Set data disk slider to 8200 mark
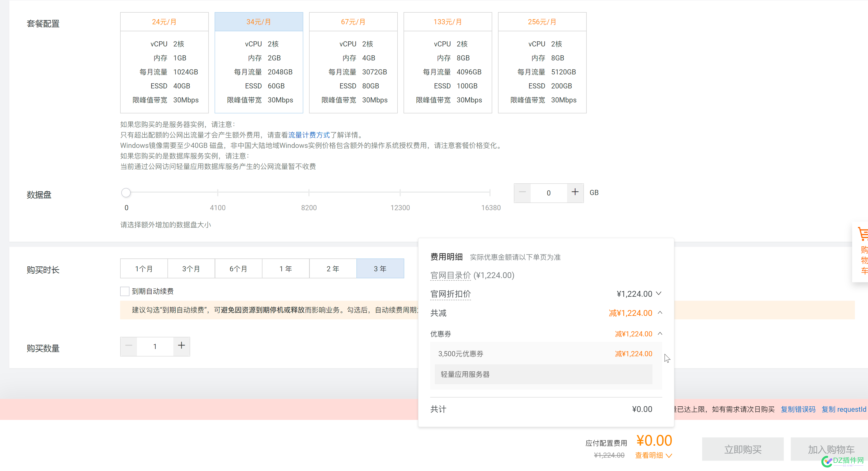 [309, 192]
